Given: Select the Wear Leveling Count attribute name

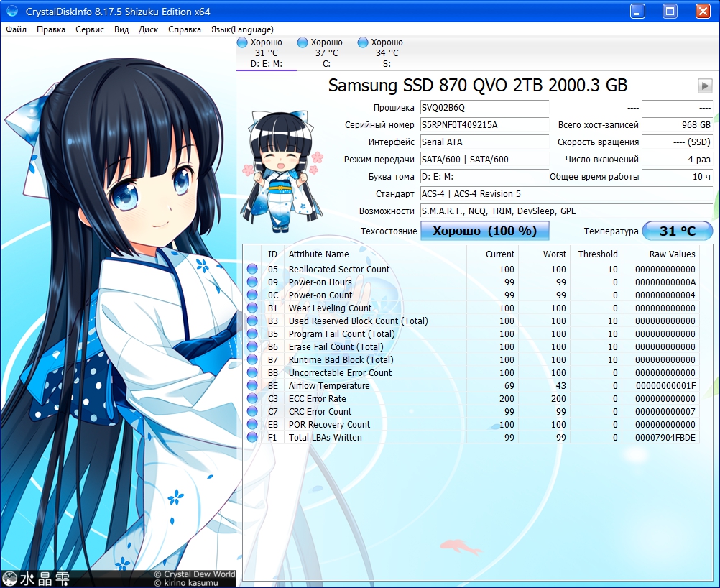Looking at the screenshot, I should pyautogui.click(x=330, y=308).
